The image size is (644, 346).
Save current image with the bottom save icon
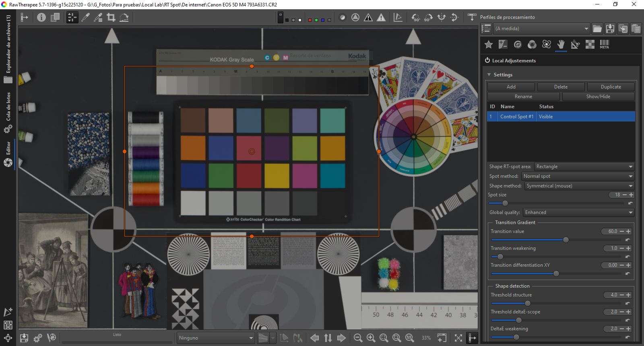pyautogui.click(x=24, y=338)
